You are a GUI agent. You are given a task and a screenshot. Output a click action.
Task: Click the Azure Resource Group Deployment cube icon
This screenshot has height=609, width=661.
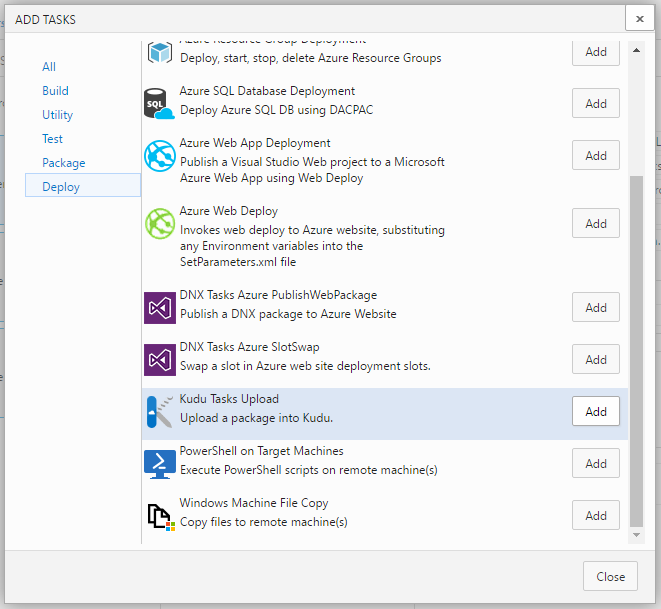(160, 53)
